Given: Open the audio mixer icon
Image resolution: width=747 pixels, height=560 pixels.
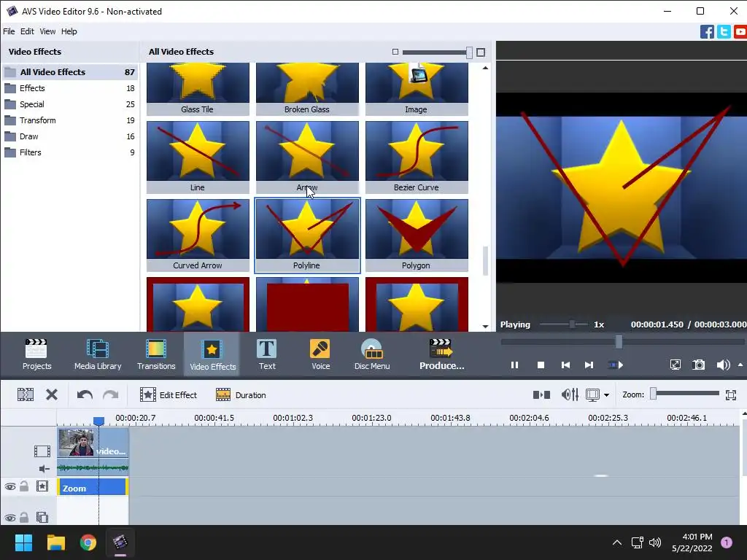Looking at the screenshot, I should (x=570, y=394).
